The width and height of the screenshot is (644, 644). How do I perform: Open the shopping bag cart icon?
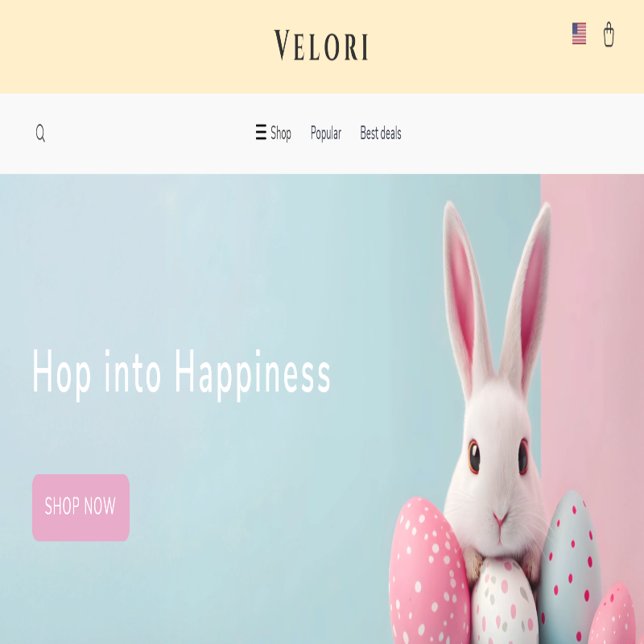click(609, 35)
